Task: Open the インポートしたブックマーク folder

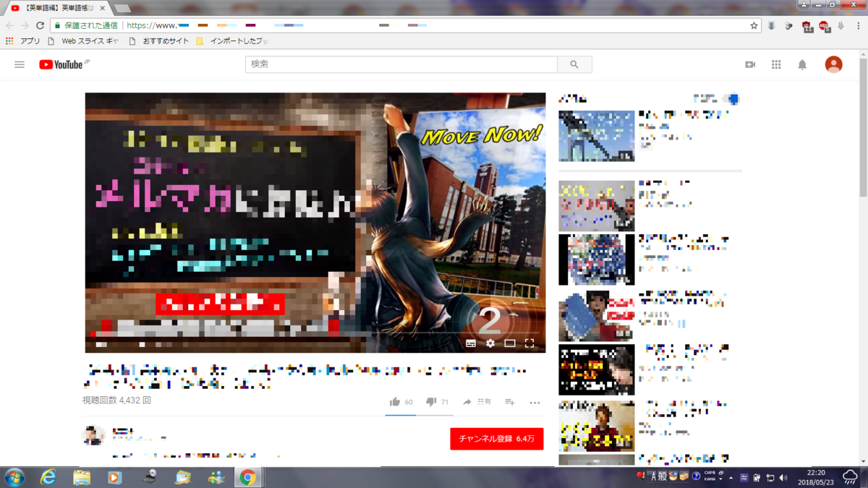Action: [232, 41]
